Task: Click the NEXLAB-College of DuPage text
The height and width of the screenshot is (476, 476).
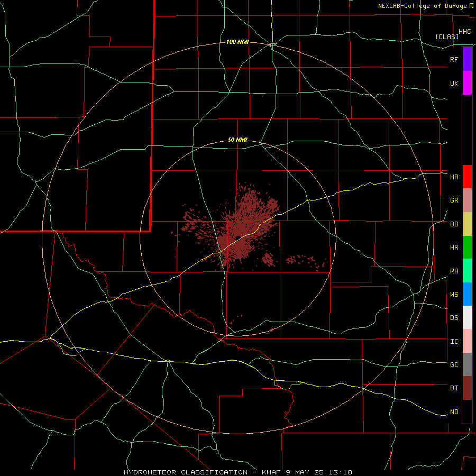Action: [x=423, y=6]
